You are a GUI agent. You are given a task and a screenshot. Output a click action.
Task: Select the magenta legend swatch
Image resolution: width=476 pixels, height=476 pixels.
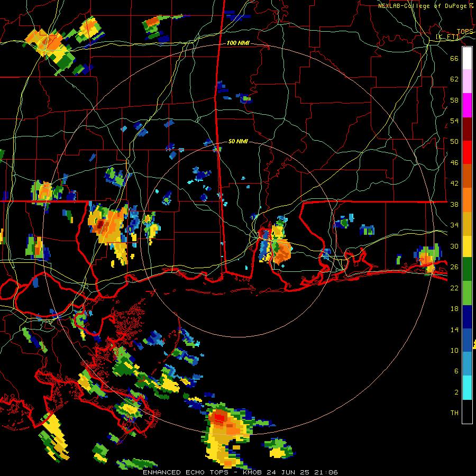point(467,105)
